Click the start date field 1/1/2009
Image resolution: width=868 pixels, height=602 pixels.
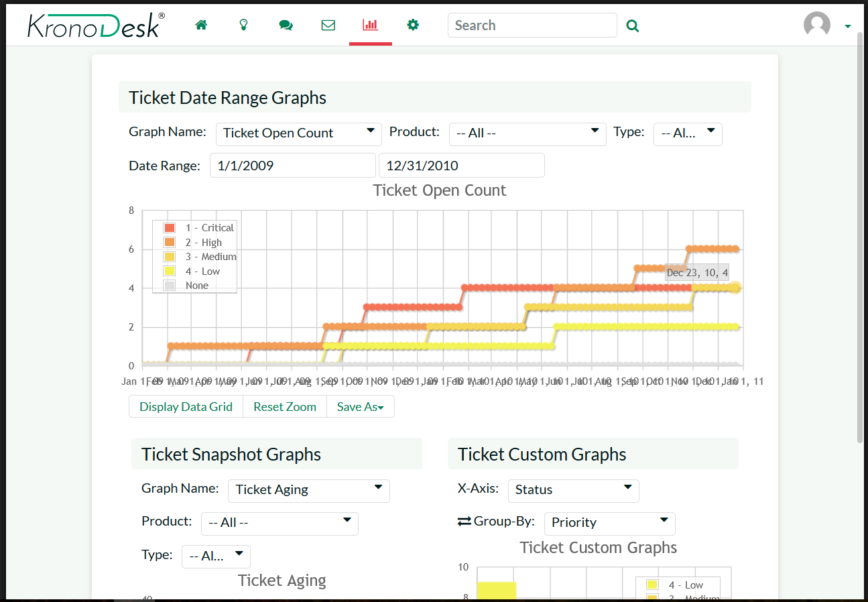point(292,166)
